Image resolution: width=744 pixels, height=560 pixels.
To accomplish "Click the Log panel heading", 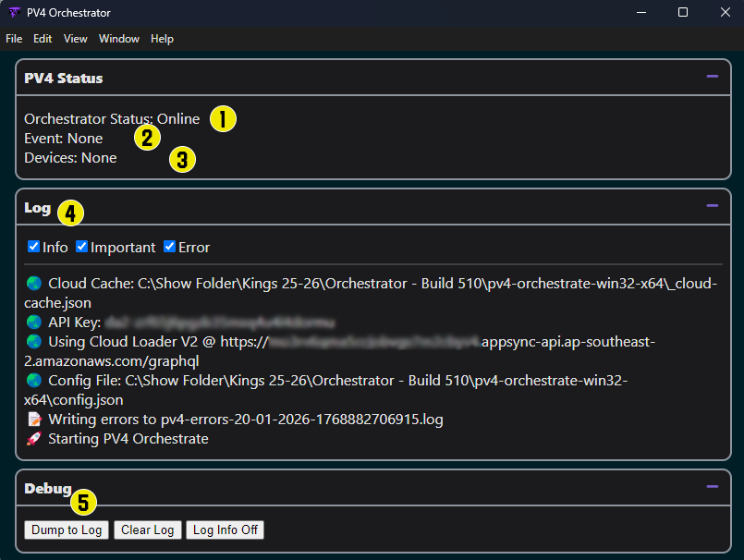I will coord(38,207).
